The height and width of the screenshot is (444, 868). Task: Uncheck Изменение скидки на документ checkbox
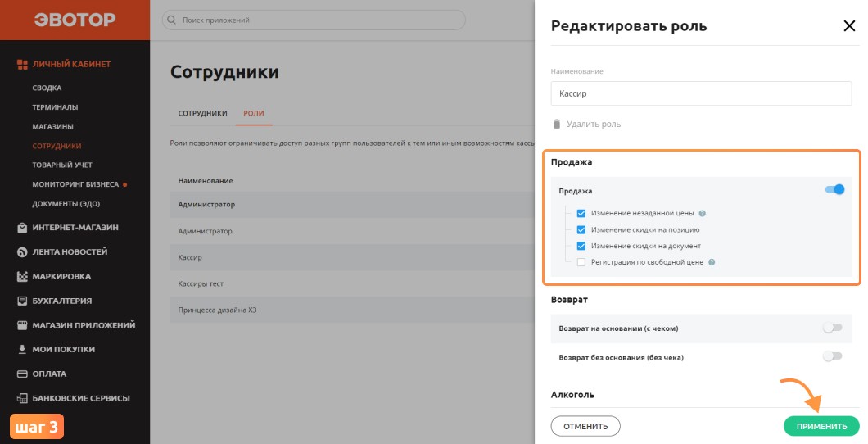tap(581, 246)
